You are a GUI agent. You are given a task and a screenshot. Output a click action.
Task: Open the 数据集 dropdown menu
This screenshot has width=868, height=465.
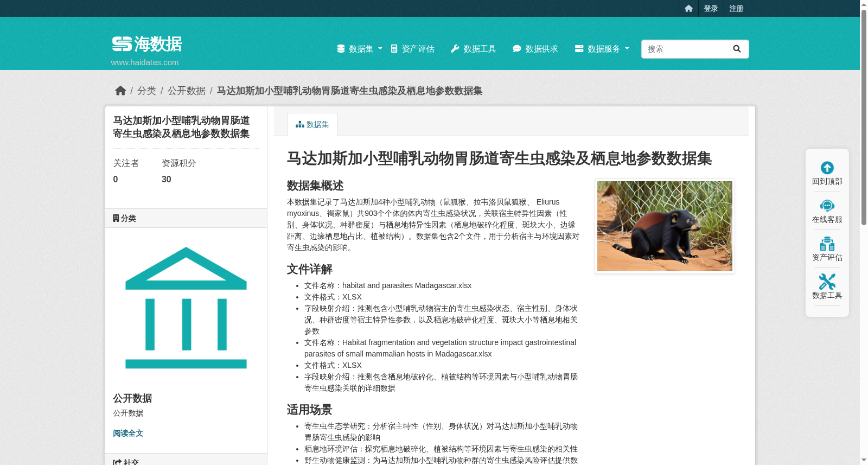360,49
